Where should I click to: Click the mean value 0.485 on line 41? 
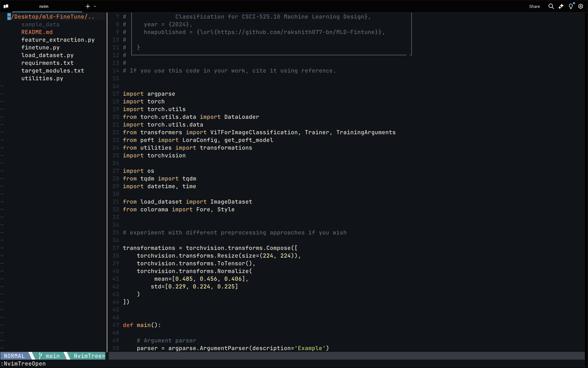point(184,279)
